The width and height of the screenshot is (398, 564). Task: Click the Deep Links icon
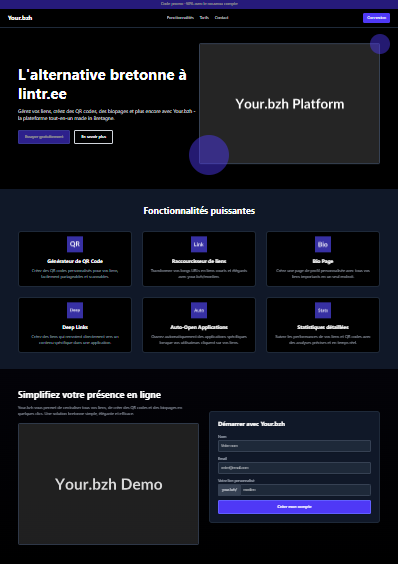pos(75,310)
